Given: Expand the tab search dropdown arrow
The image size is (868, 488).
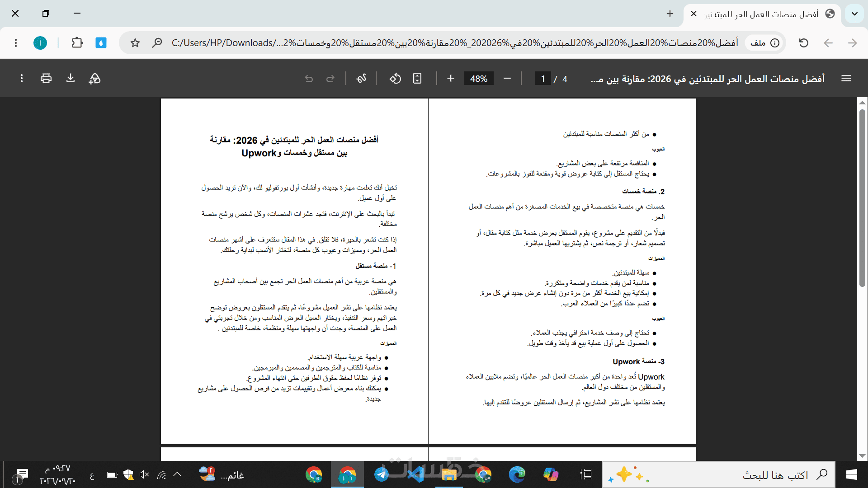Looking at the screenshot, I should pyautogui.click(x=854, y=14).
